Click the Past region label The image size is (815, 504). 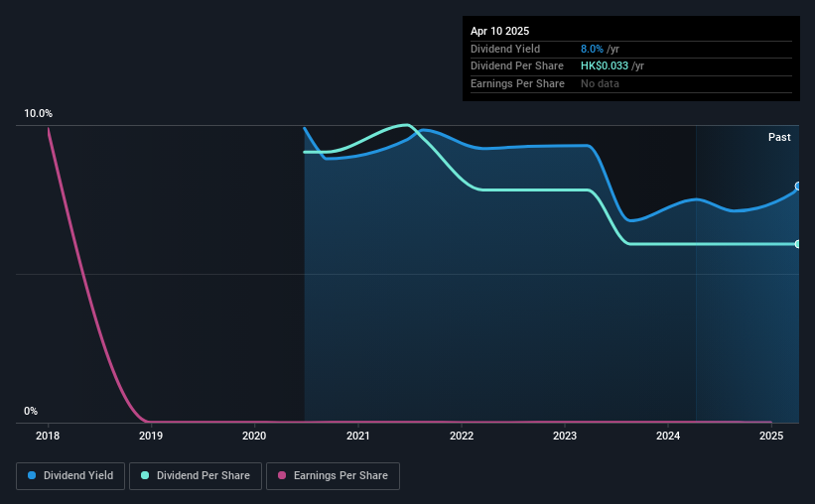[x=779, y=137]
